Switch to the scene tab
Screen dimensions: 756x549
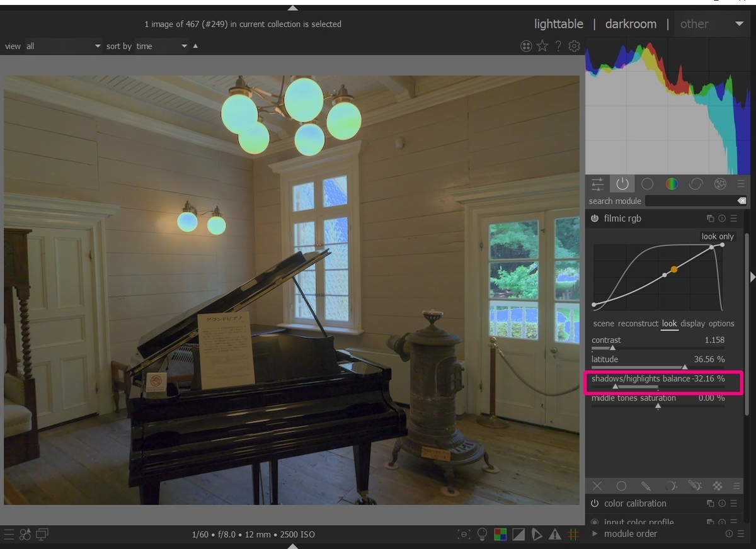pos(604,324)
